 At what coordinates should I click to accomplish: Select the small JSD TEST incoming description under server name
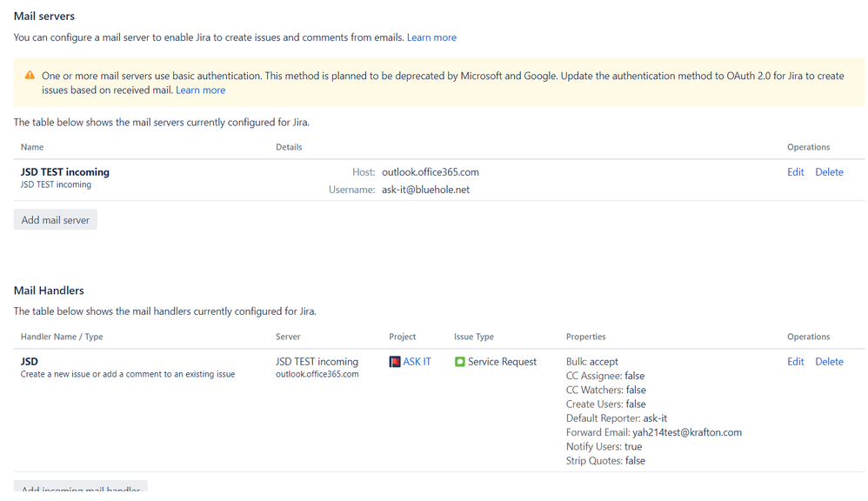(x=56, y=185)
